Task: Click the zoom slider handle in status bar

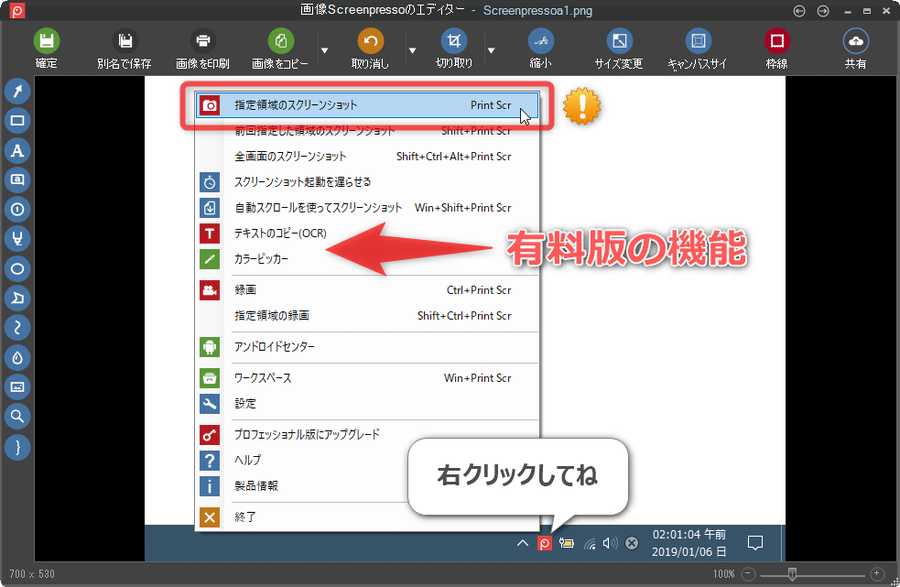Action: click(792, 574)
